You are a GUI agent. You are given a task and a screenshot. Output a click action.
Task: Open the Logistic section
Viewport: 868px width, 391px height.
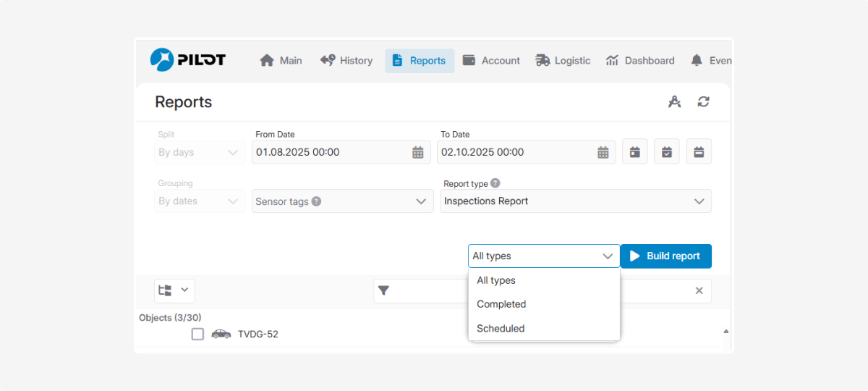(563, 61)
